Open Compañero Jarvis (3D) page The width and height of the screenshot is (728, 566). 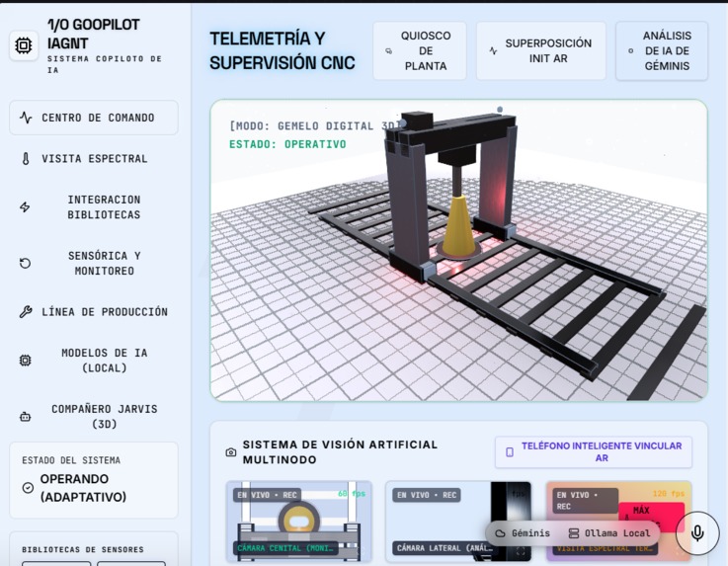coord(94,416)
